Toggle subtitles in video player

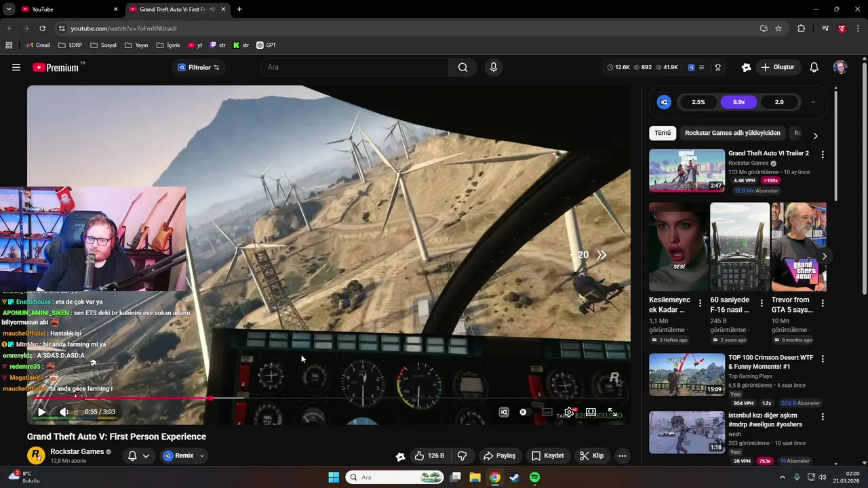547,412
